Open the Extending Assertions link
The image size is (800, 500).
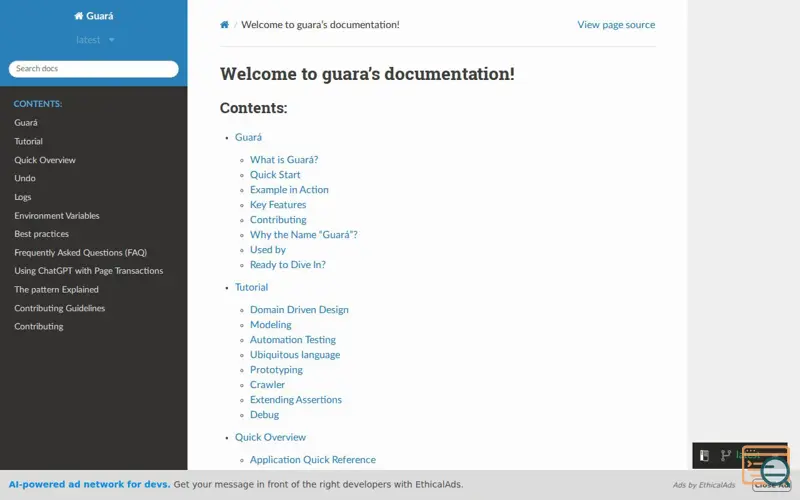tap(296, 399)
